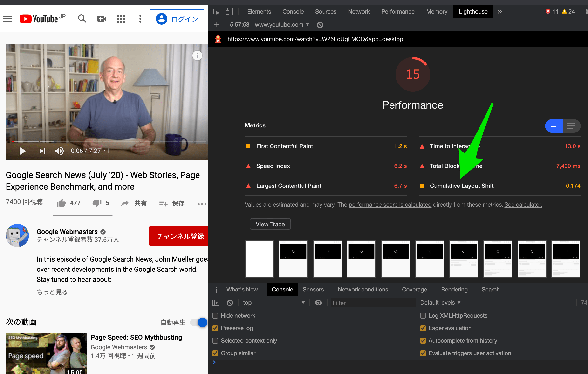Play the video
The width and height of the screenshot is (588, 374).
22,151
